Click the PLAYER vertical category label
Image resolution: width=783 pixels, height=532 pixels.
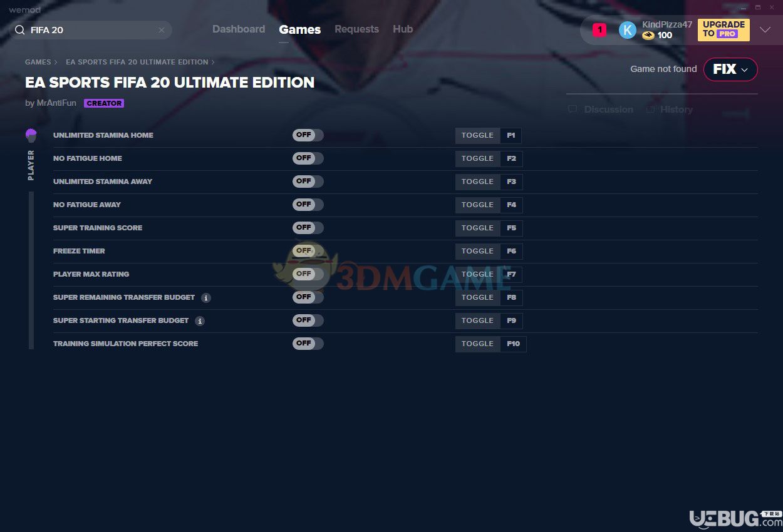tap(31, 165)
